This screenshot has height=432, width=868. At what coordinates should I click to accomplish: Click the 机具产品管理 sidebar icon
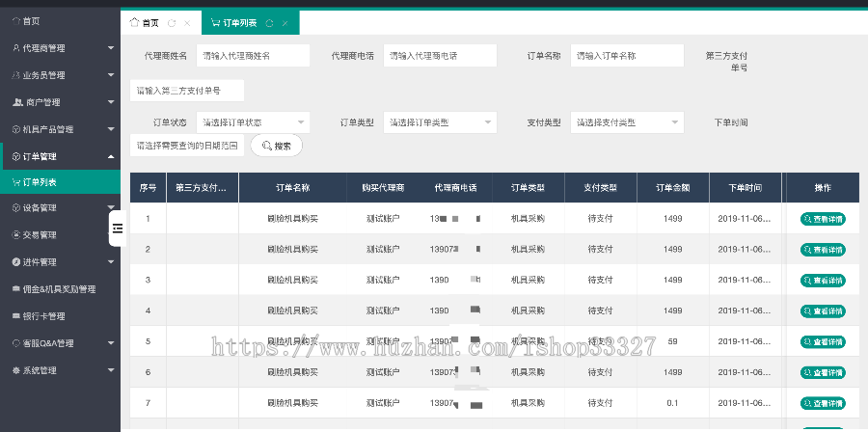[x=15, y=129]
